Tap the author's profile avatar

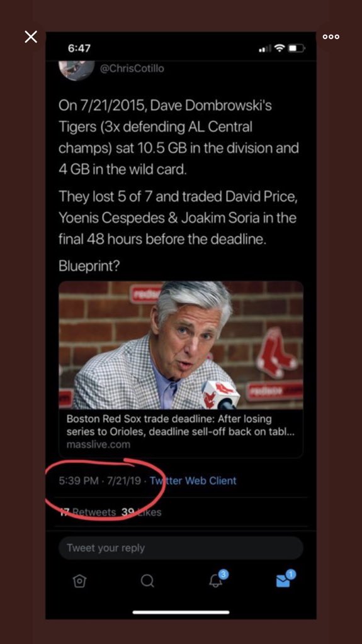tap(77, 70)
